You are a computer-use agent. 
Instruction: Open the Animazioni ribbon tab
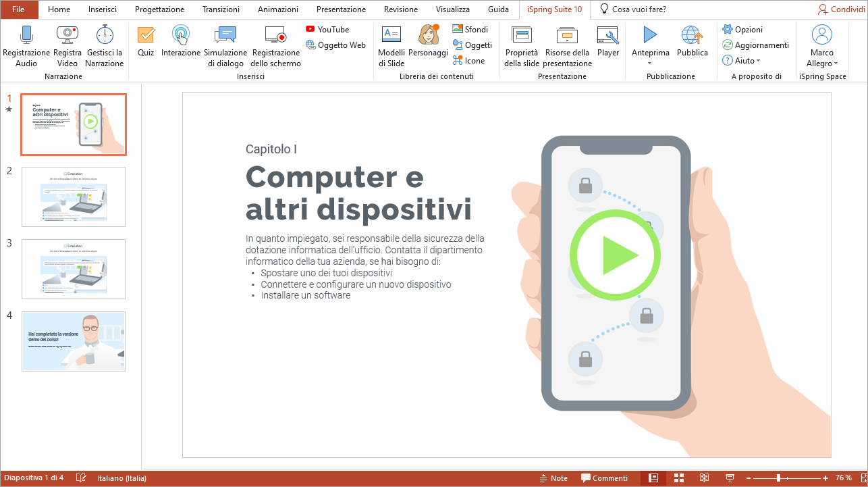pyautogui.click(x=278, y=9)
